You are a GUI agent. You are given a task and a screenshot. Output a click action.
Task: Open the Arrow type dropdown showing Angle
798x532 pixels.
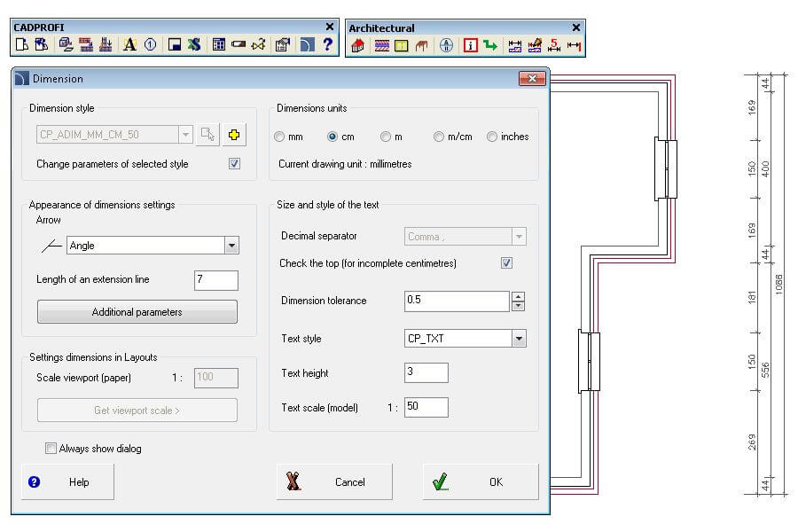pyautogui.click(x=231, y=246)
